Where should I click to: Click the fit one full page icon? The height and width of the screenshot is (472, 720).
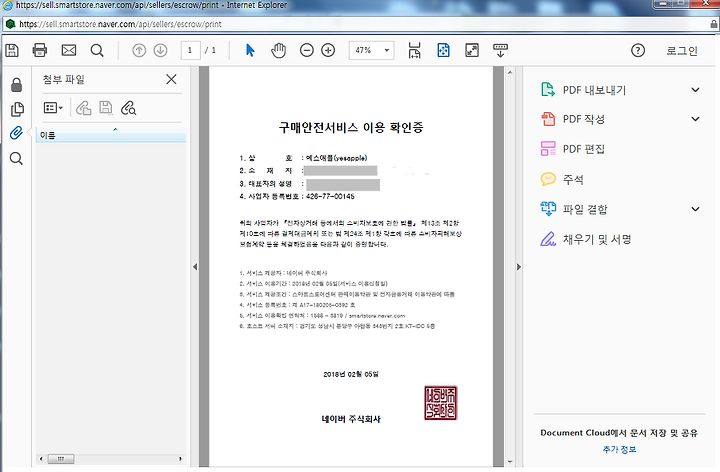[x=444, y=50]
